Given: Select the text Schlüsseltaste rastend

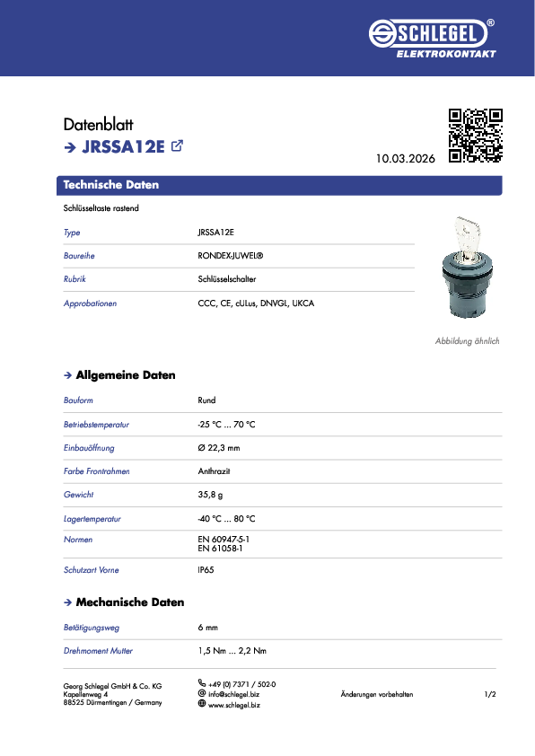Looking at the screenshot, I should point(101,208).
